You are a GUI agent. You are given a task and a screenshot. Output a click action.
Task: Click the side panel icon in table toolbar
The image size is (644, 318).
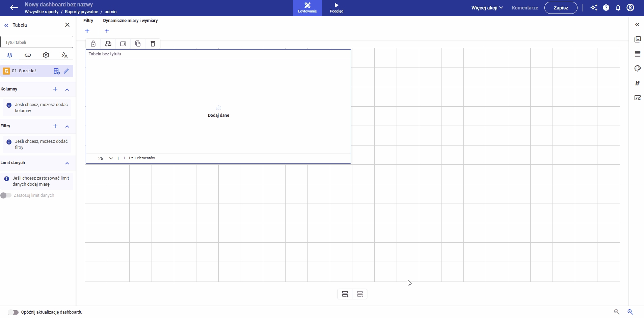(123, 44)
